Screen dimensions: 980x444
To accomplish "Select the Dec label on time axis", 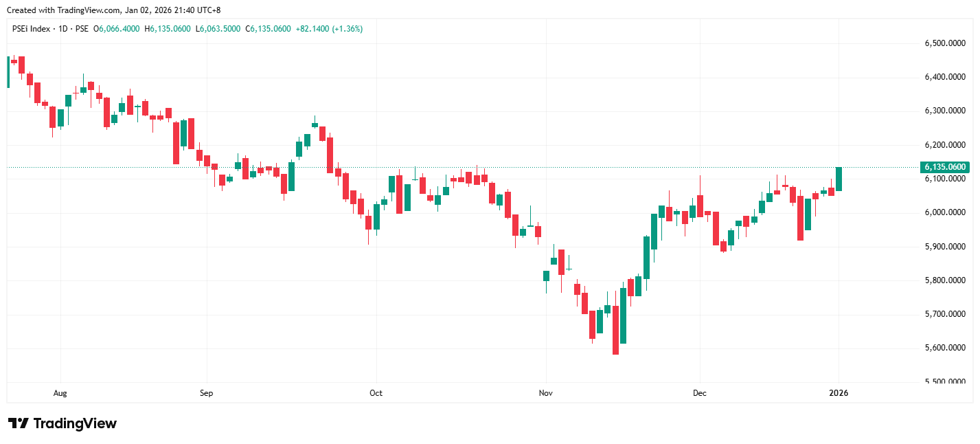I will pos(700,393).
